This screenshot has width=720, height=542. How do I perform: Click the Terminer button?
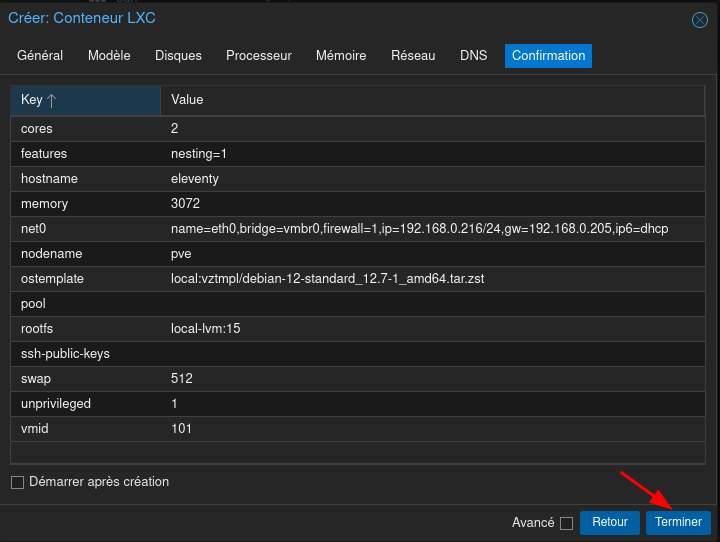(678, 522)
